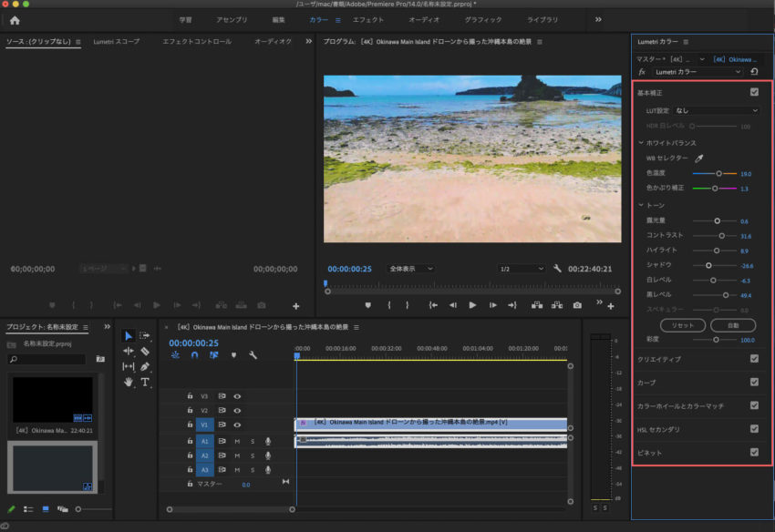Screen dimensions: 775x532
Task: Select the Type tool
Action: click(x=145, y=382)
